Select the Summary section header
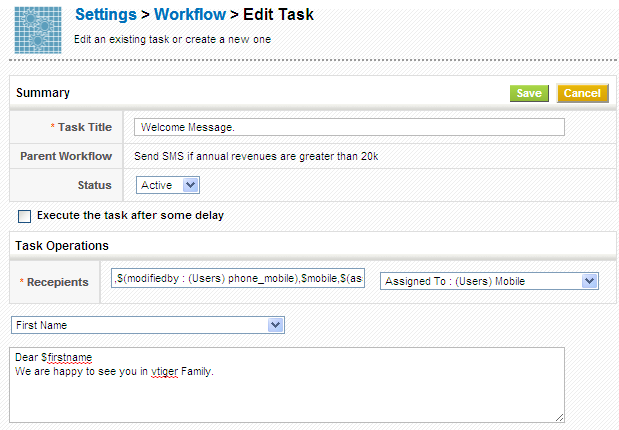 tap(43, 93)
